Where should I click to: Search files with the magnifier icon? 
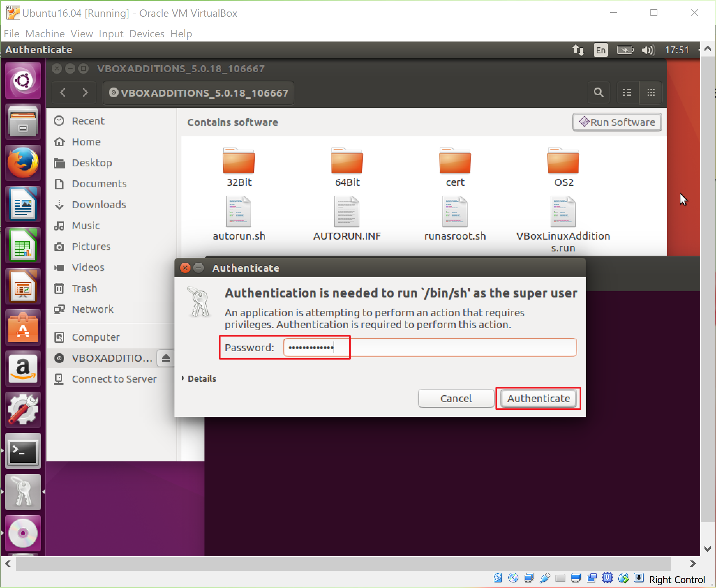599,93
